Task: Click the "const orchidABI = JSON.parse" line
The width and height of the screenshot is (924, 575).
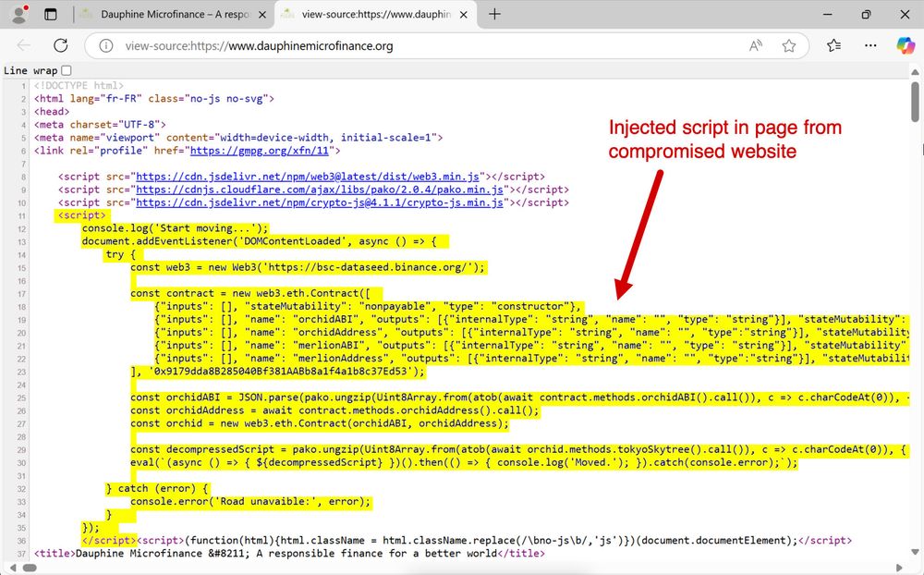Action: click(x=518, y=398)
